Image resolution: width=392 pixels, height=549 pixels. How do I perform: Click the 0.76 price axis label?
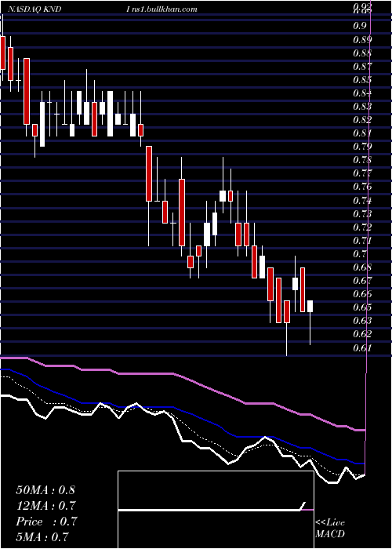coord(362,187)
